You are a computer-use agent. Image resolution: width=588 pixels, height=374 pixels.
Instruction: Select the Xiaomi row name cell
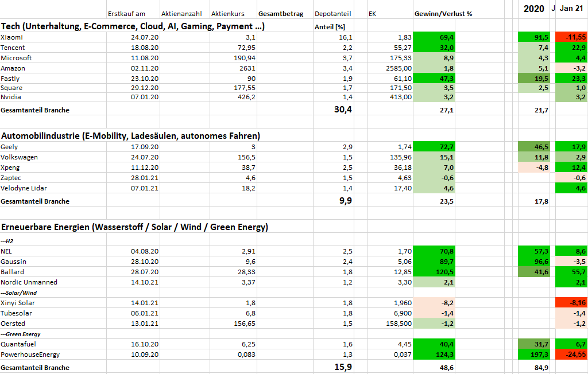click(53, 37)
